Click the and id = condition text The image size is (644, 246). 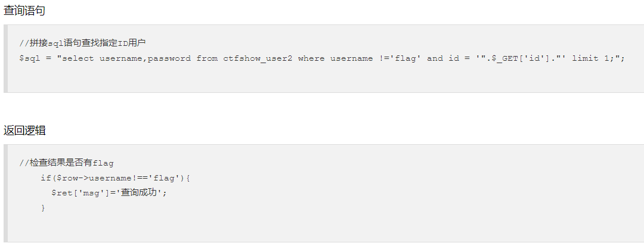[448, 58]
